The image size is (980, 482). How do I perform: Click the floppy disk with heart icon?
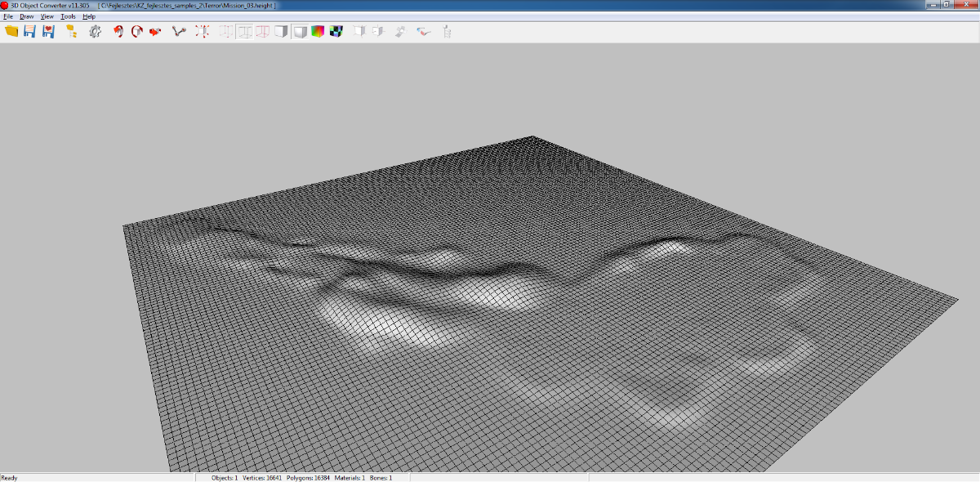click(x=48, y=31)
